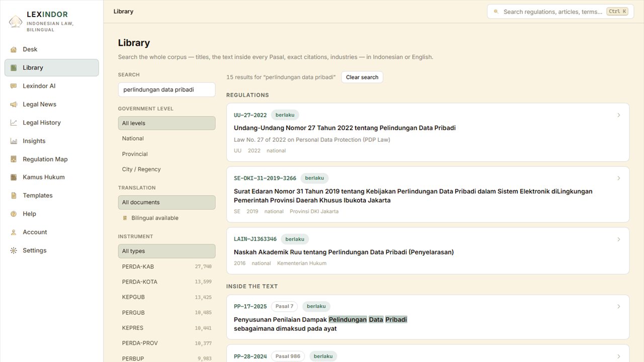644x362 pixels.
Task: Expand the UU-27-2022 result chevron
Action: 619,115
